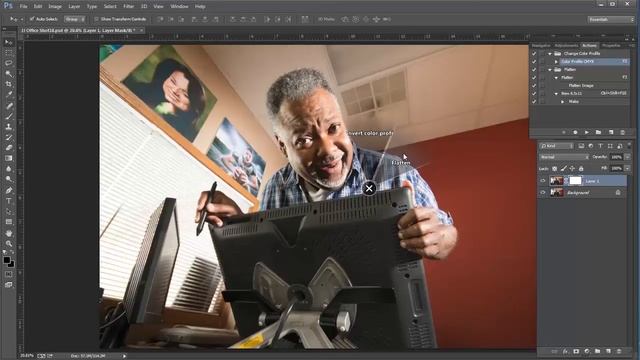Open the Filter menu
The image size is (640, 360).
tap(129, 6)
